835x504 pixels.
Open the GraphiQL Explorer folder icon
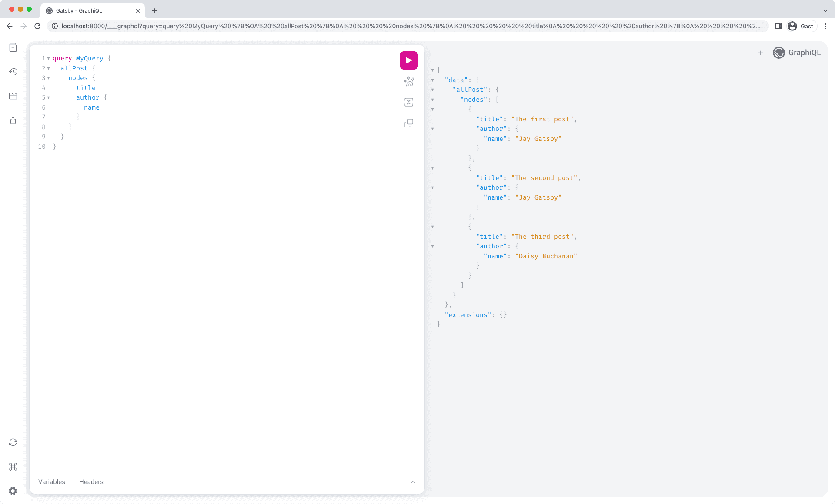[13, 96]
